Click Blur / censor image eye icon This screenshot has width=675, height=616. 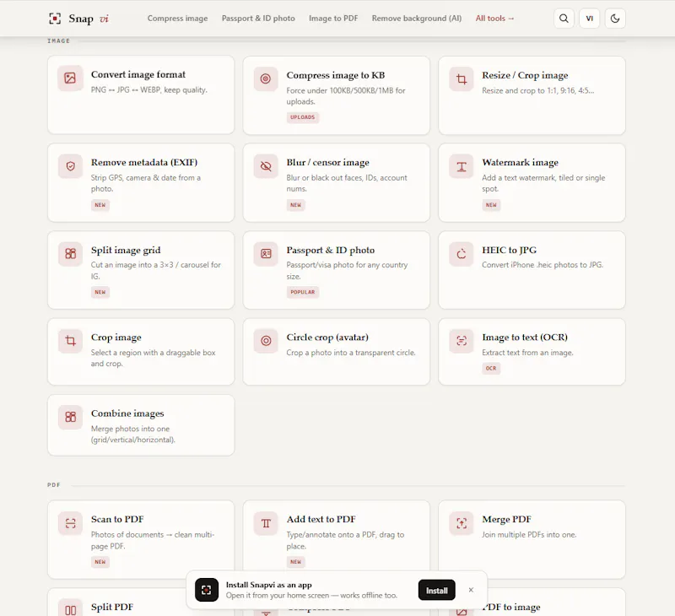click(x=266, y=166)
